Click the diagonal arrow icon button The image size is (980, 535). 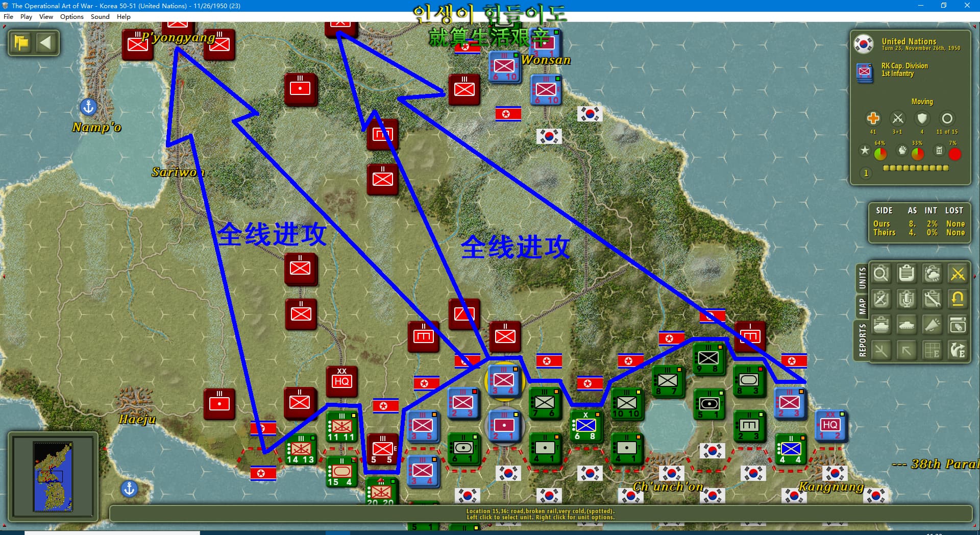906,350
